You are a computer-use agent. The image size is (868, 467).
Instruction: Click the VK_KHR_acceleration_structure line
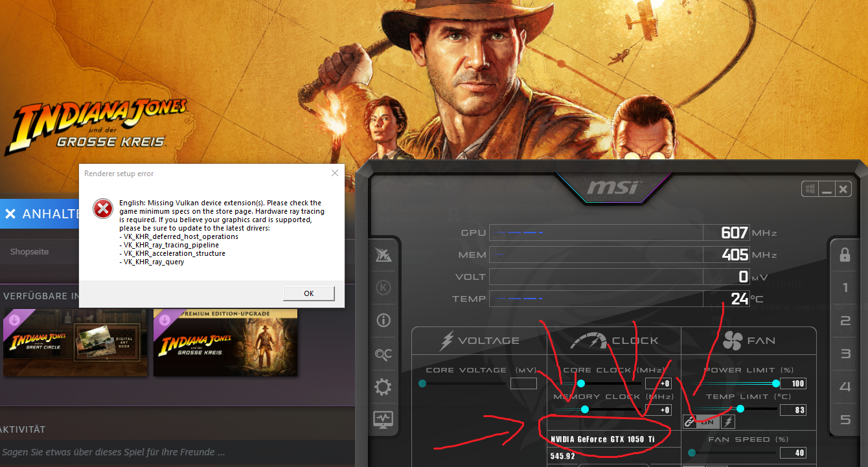coord(172,254)
